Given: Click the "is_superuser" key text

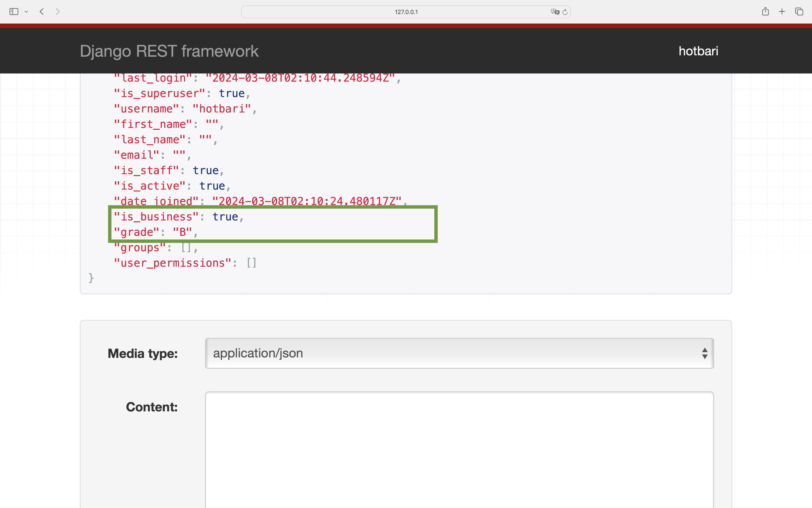Looking at the screenshot, I should 159,93.
